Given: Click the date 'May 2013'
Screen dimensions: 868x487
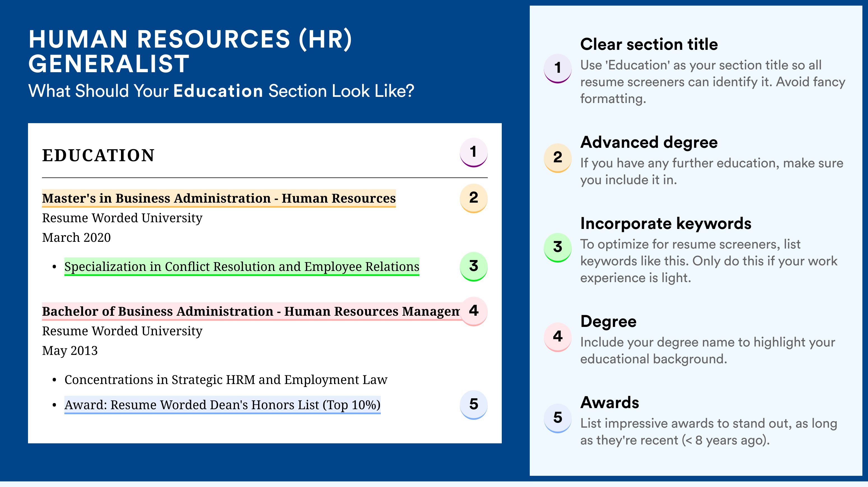Looking at the screenshot, I should tap(70, 351).
